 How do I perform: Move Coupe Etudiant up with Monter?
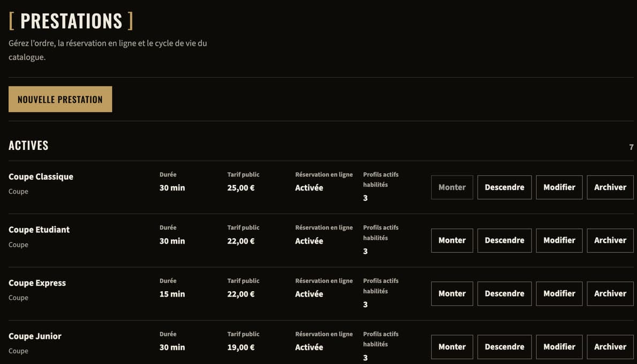pos(452,240)
